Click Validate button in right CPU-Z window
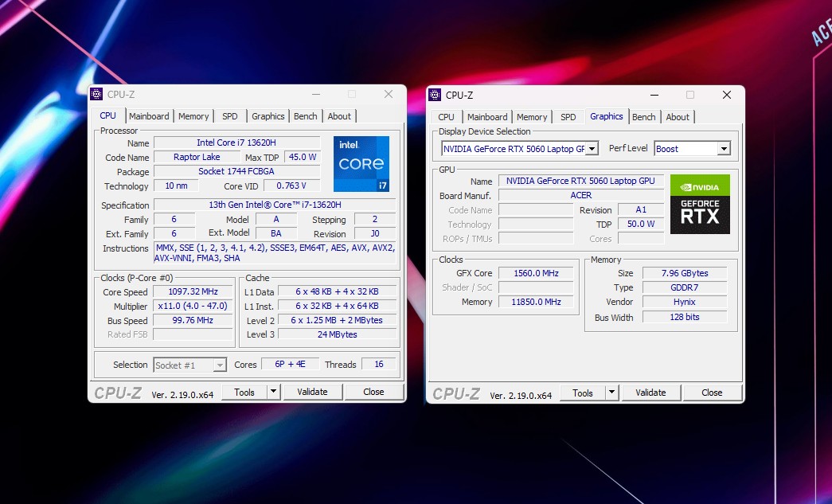Screen dimensions: 832x504 pos(650,393)
